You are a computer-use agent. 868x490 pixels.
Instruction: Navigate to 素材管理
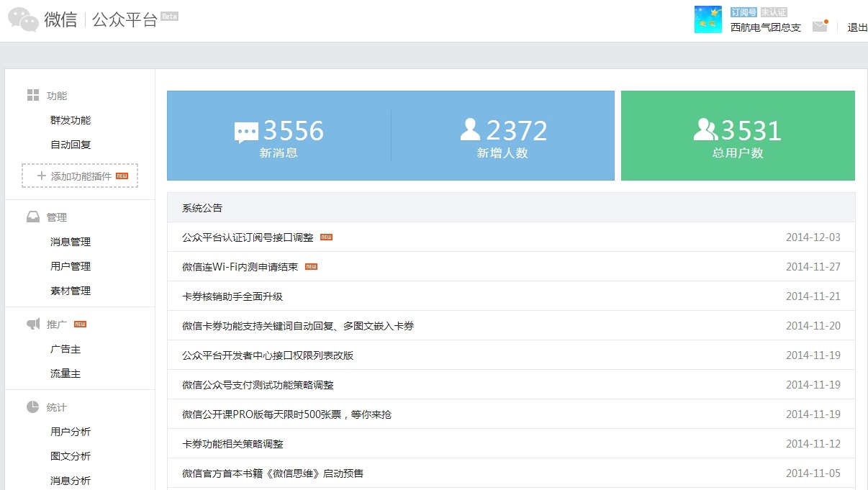[71, 291]
